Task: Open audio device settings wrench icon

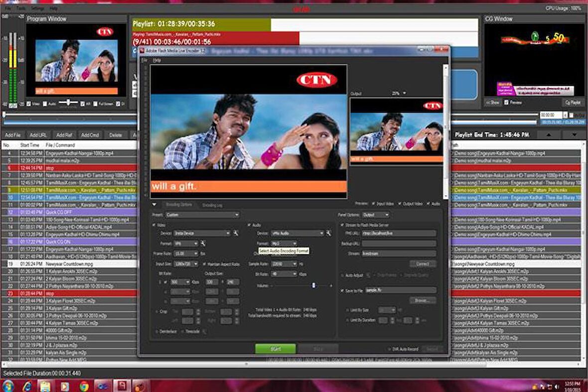Action: click(x=328, y=233)
